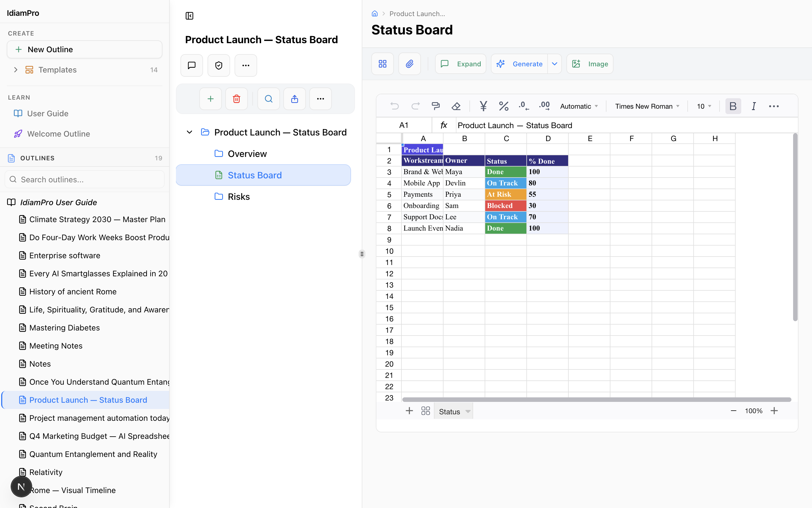Zoom in spreadsheet with plus icon
Viewport: 812px width, 508px height.
pos(774,411)
